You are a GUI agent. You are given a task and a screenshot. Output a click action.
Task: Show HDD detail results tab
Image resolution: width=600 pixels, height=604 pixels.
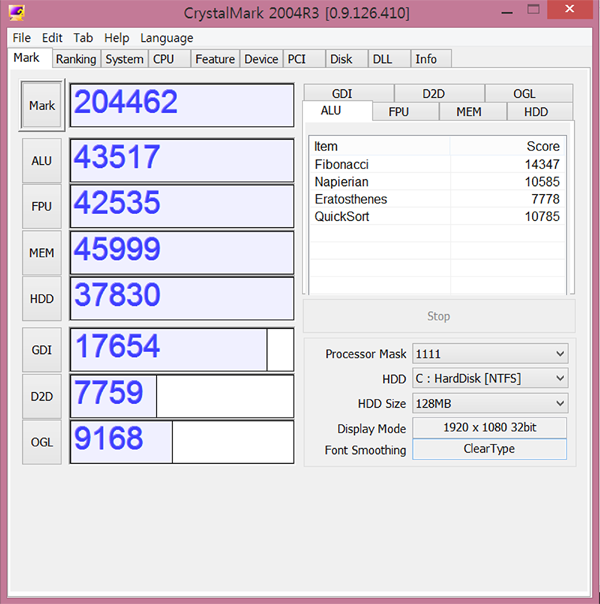coord(540,112)
